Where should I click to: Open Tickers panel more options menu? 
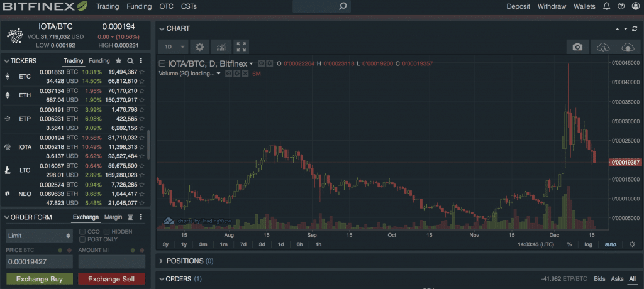tap(140, 61)
